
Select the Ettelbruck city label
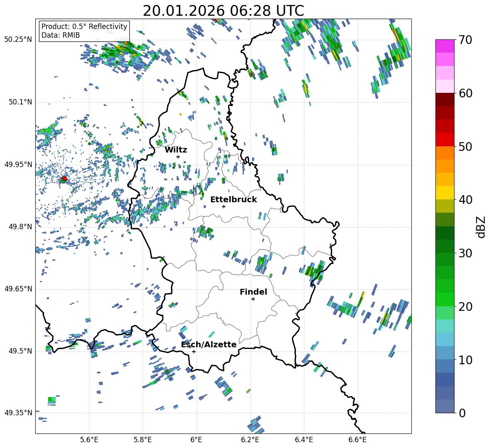233,199
